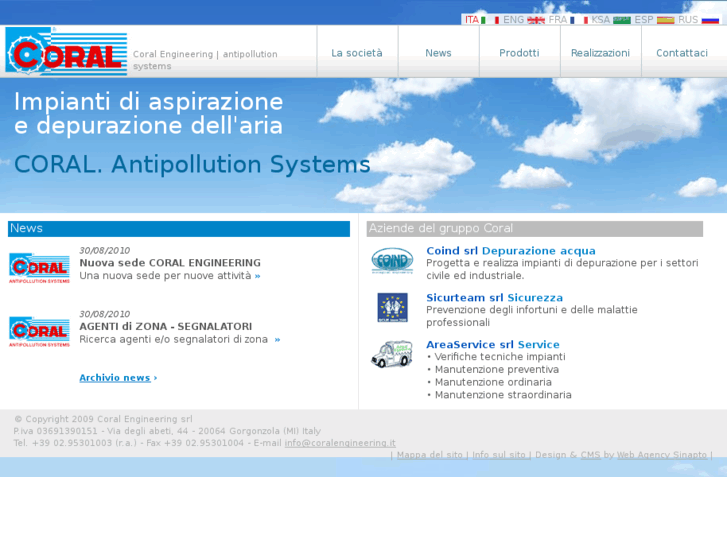The height and width of the screenshot is (545, 727).
Task: Open the Realizzazioni menu item
Action: (x=600, y=53)
